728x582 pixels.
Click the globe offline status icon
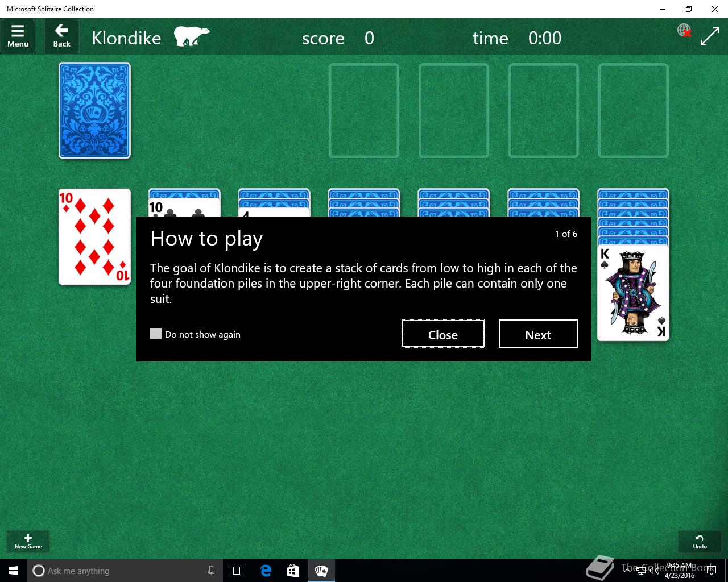[684, 30]
